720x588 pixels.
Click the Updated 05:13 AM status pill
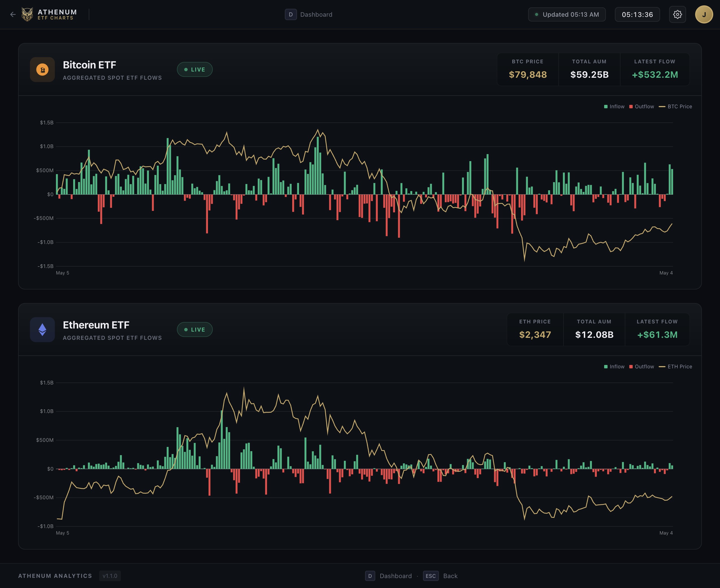tap(567, 15)
